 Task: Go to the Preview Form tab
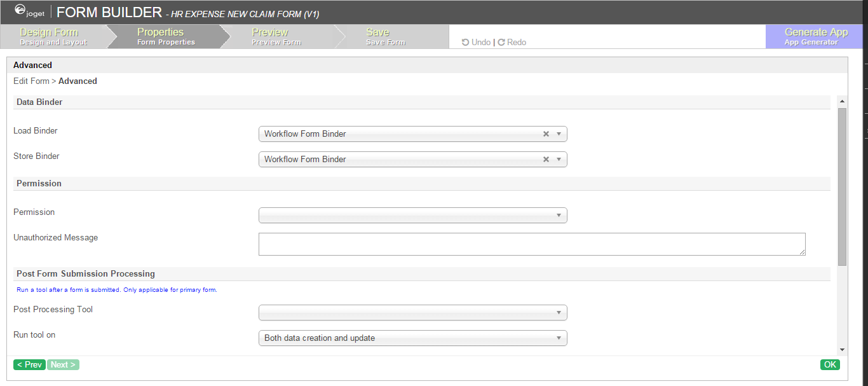[x=276, y=36]
